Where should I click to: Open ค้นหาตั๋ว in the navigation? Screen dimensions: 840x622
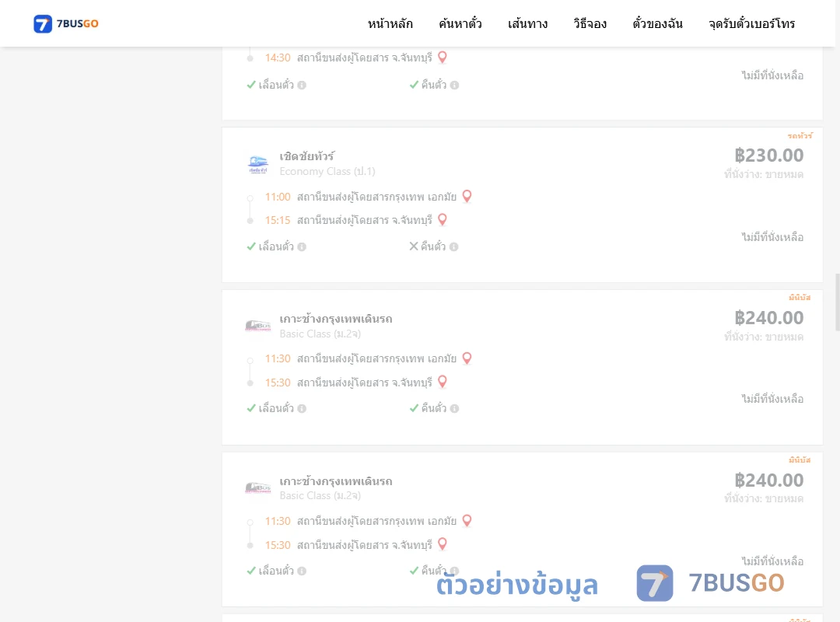(460, 23)
